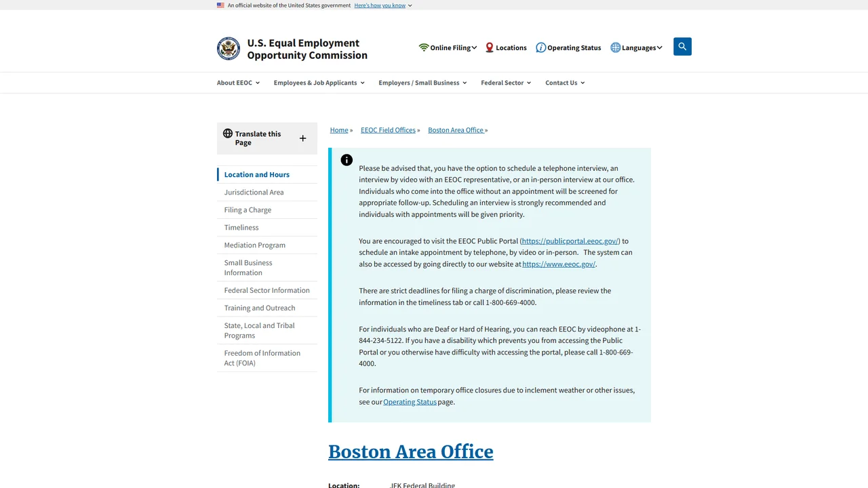Click the globe icon beside Translate this Page
The image size is (868, 488).
(x=228, y=134)
